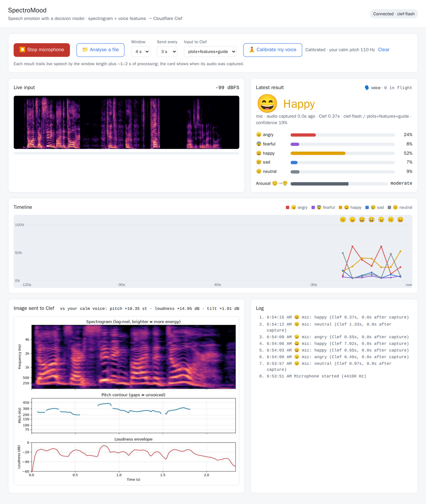The width and height of the screenshot is (426, 504).
Task: Click the red angry legend swatch in Timeline
Action: point(288,208)
